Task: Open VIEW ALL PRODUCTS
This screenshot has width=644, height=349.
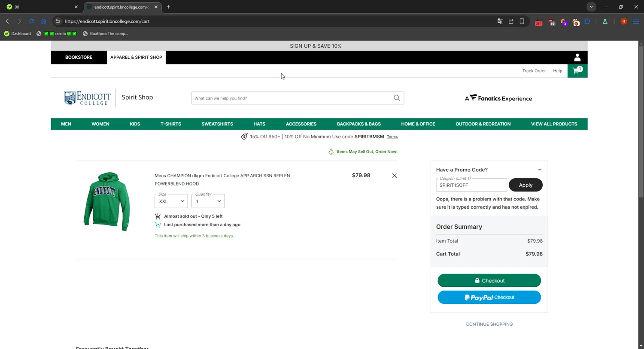Action: click(x=554, y=124)
